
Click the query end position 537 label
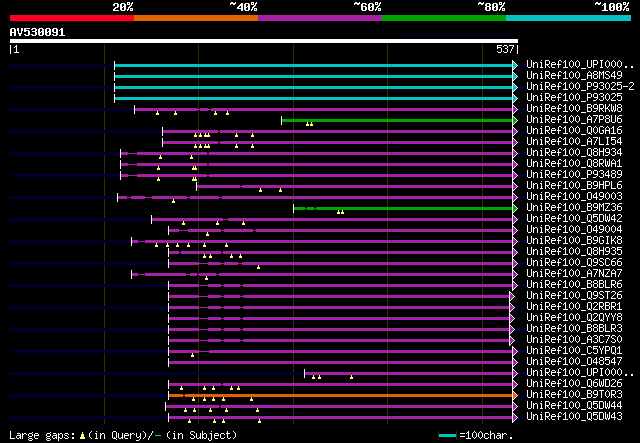505,49
